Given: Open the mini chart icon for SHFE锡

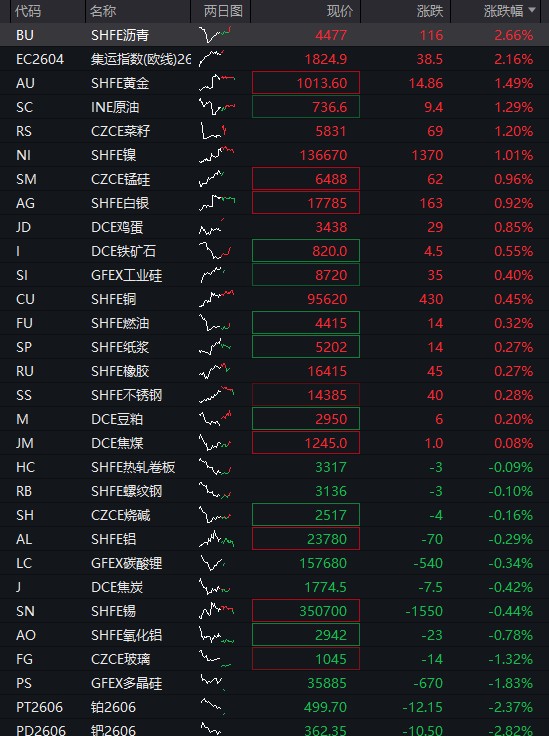Looking at the screenshot, I should [216, 611].
